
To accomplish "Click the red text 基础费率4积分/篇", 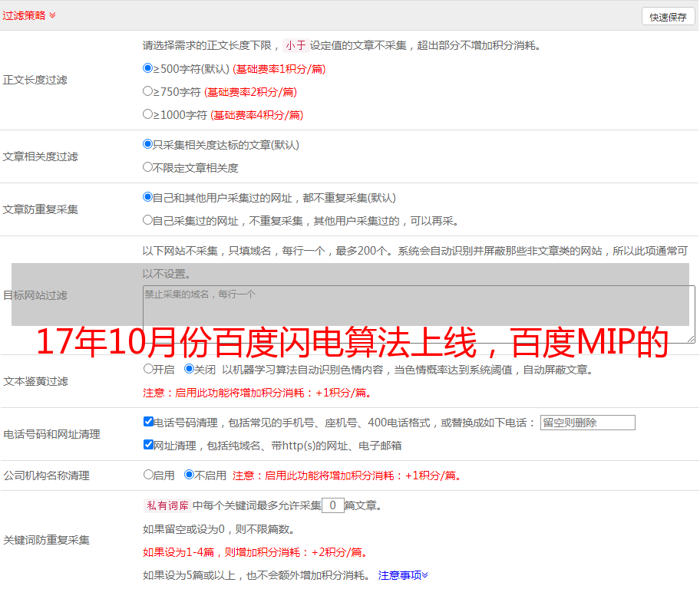I will click(x=256, y=115).
